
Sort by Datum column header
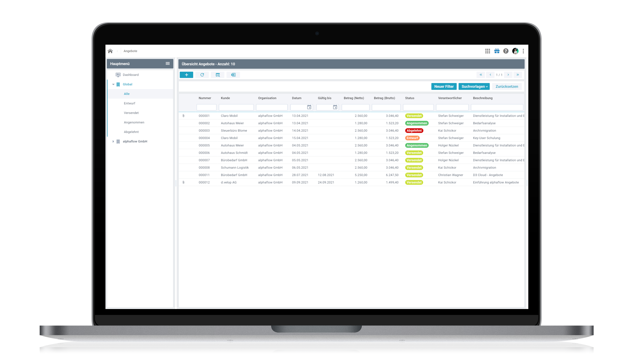click(297, 98)
